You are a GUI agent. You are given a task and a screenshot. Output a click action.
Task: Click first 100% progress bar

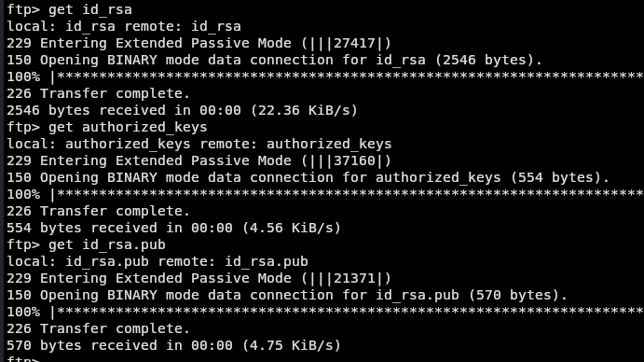325,77
